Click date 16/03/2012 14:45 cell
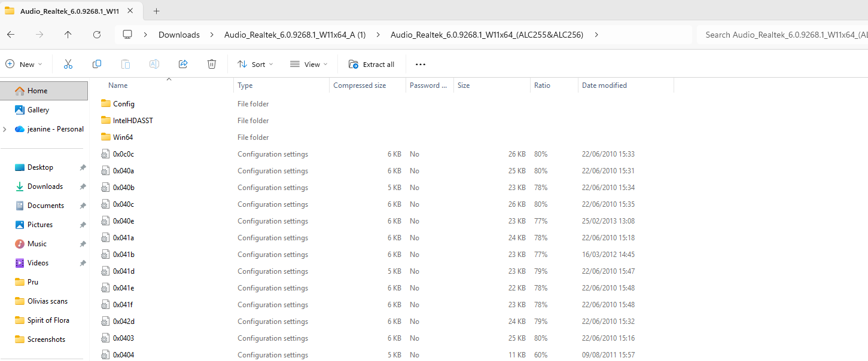868x361 pixels. [x=608, y=255]
